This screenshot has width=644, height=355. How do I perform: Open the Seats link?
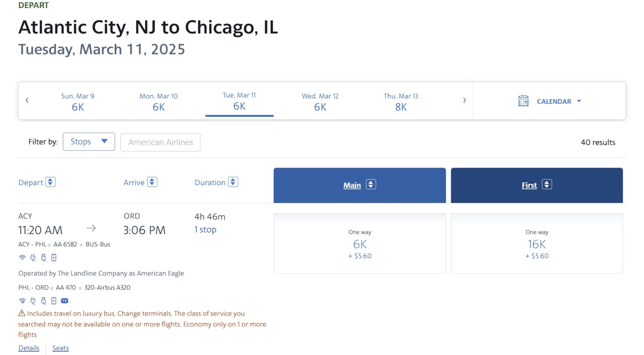point(60,348)
